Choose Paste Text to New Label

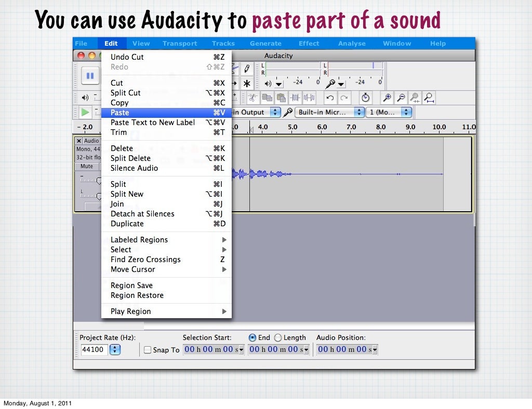[166, 122]
